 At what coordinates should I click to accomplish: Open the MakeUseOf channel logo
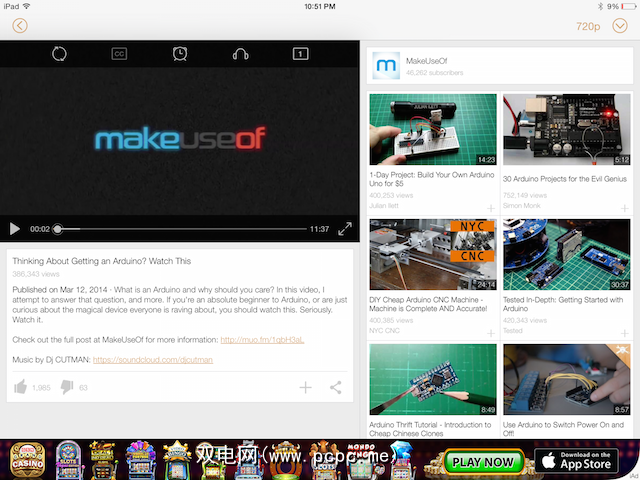(386, 65)
